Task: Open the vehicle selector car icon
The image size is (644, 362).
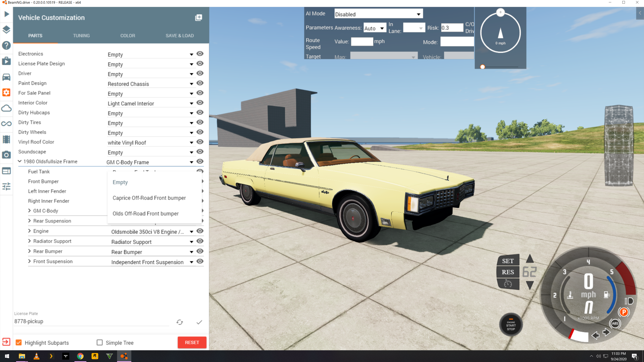Action: [x=7, y=77]
